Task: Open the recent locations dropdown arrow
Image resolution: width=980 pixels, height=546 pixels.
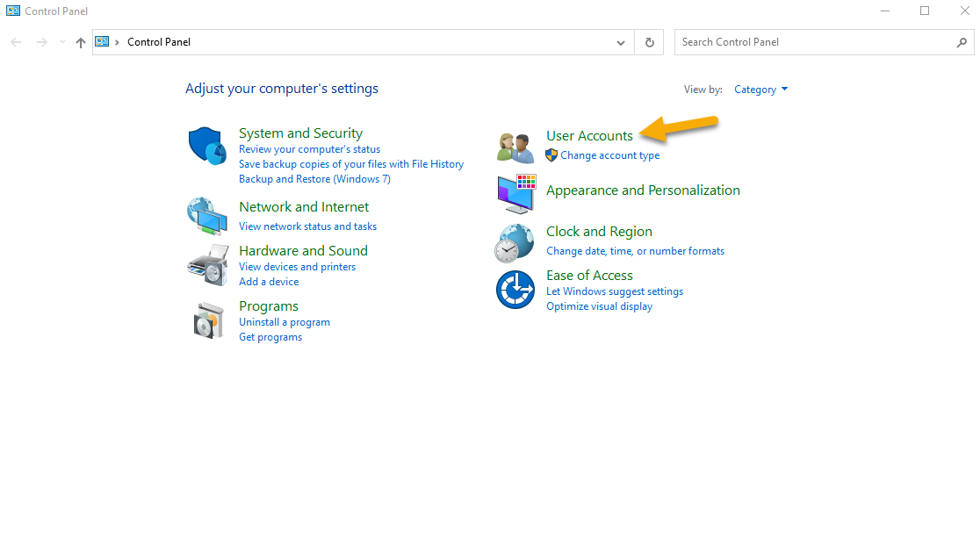Action: point(61,42)
